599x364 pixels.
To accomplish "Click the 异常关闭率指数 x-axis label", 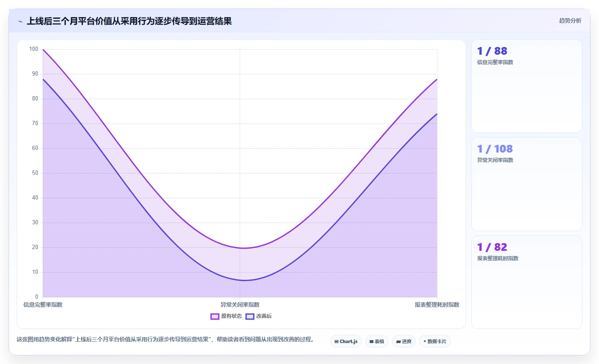I will (x=240, y=305).
